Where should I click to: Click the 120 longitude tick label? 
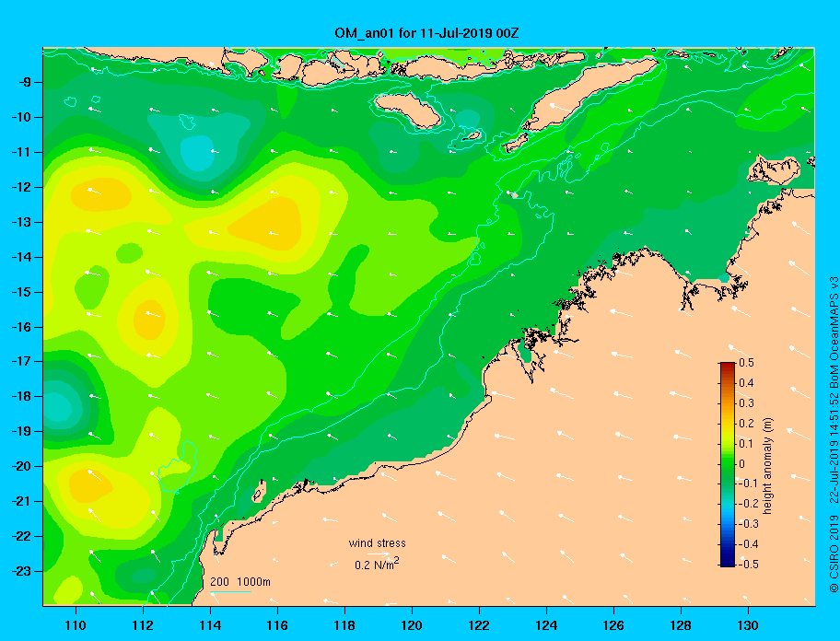(412, 625)
